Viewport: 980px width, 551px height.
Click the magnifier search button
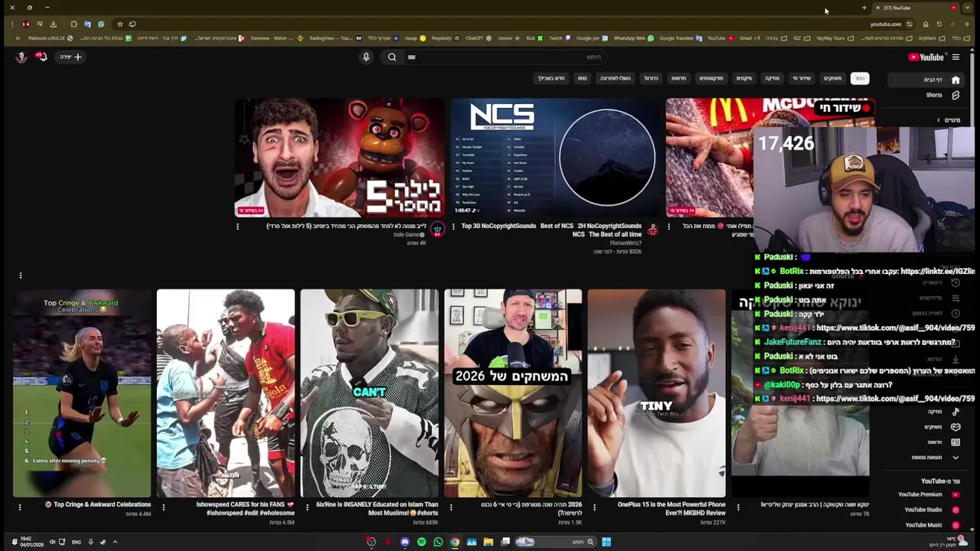(392, 57)
